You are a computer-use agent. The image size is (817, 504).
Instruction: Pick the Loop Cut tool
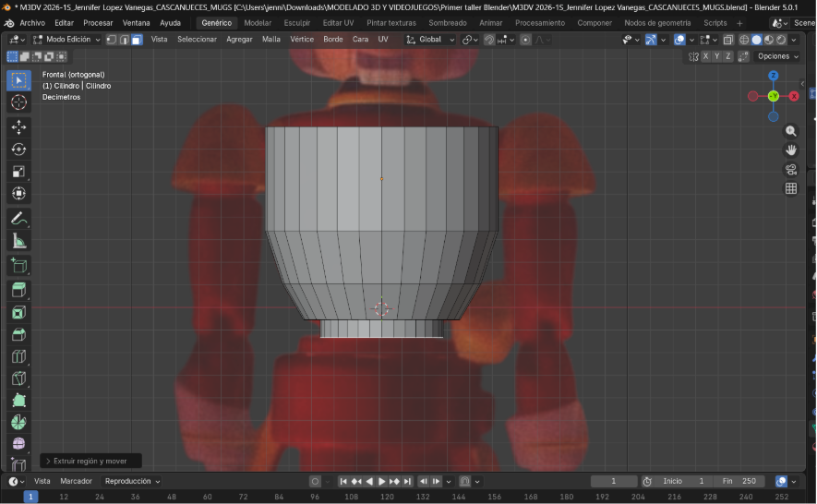click(x=18, y=356)
